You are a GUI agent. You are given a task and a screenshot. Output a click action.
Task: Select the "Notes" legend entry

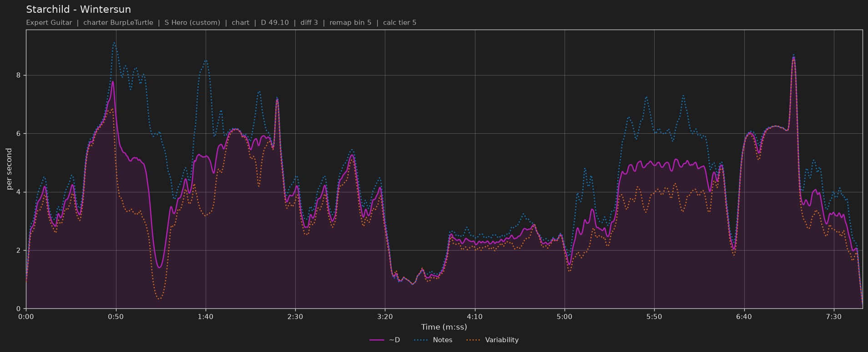(x=434, y=340)
